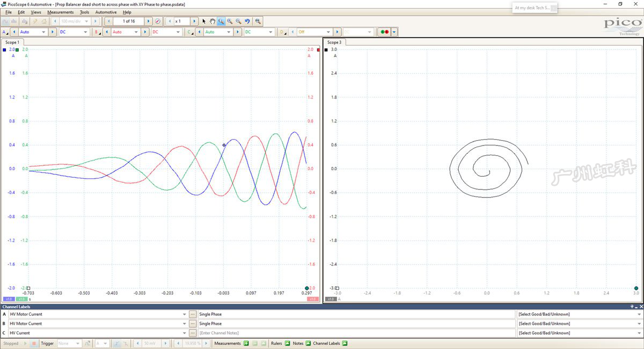Screen dimensions: 644x349
Task: Click the red stop capture button
Action: (34, 344)
